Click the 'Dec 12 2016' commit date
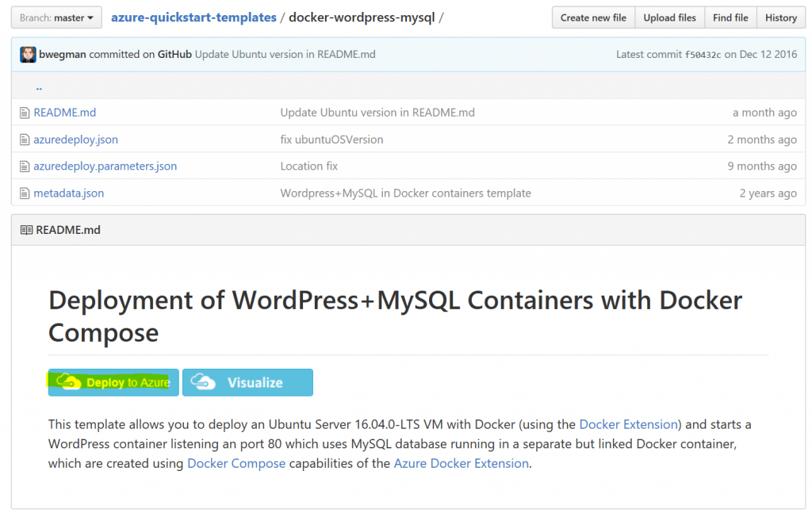The image size is (812, 517). coord(768,55)
